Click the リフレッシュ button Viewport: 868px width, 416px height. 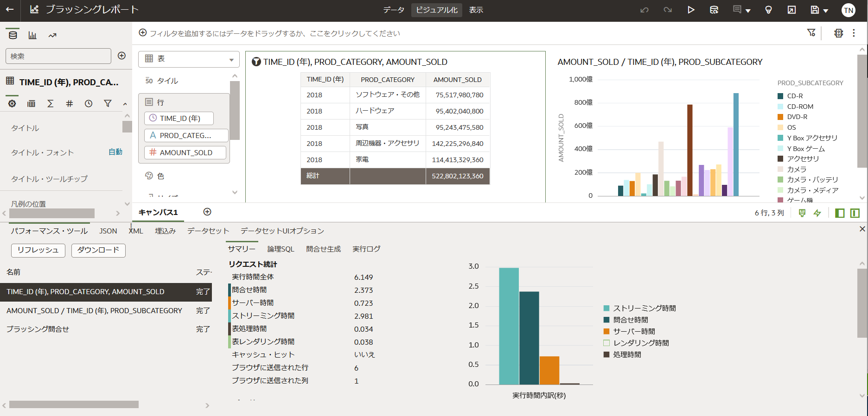tap(38, 250)
